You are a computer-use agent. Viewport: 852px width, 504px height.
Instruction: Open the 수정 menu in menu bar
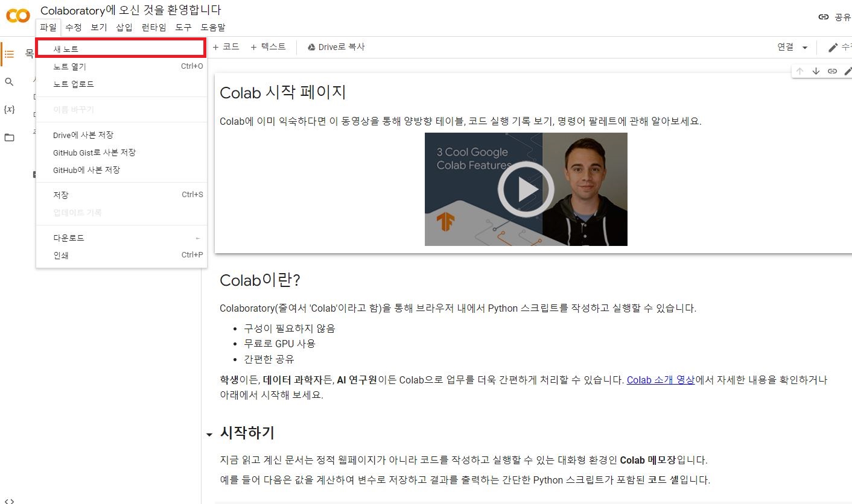click(74, 27)
